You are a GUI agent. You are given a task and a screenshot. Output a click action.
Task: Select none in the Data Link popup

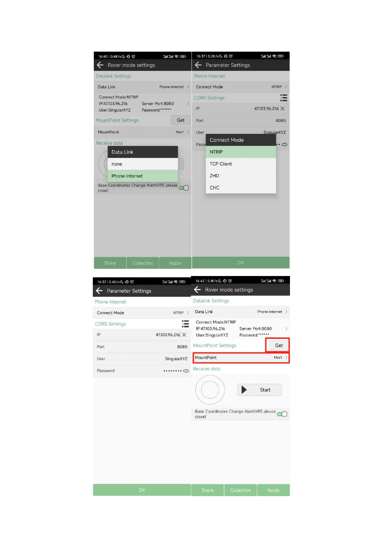coord(143,164)
